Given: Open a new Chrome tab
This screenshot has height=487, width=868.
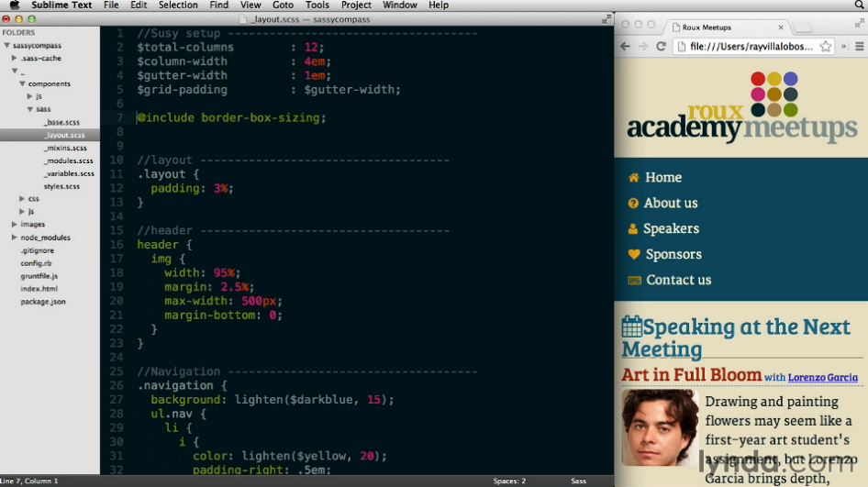Looking at the screenshot, I should pyautogui.click(x=802, y=28).
